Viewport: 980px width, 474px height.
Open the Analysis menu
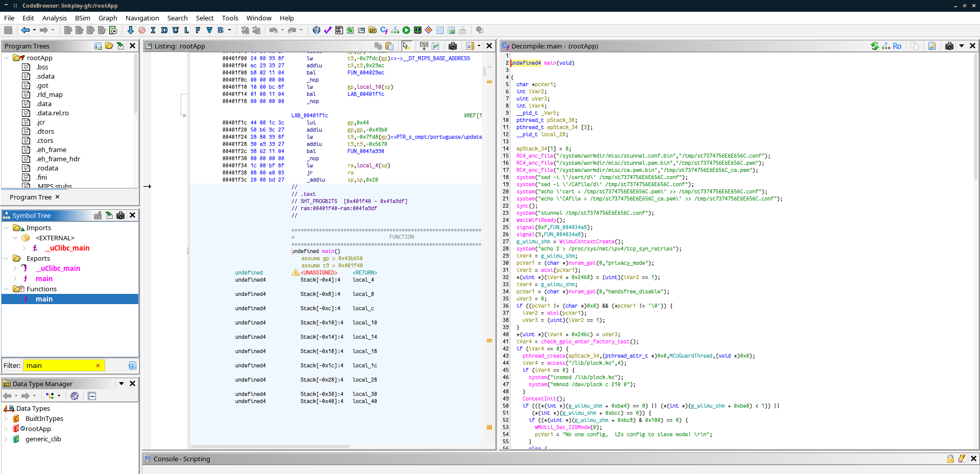point(55,18)
